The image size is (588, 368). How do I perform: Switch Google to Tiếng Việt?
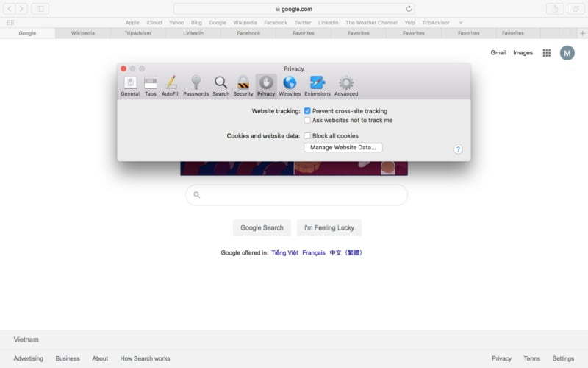[x=284, y=252]
